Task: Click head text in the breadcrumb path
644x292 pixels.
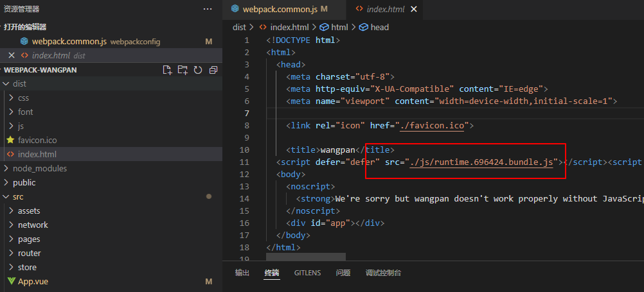Action: coord(379,28)
